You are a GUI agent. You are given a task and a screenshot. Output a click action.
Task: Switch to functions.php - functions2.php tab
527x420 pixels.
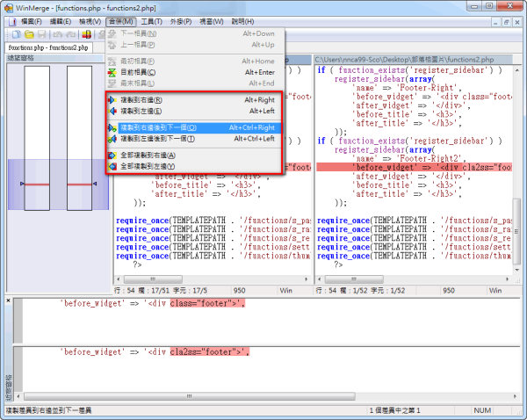pyautogui.click(x=49, y=47)
